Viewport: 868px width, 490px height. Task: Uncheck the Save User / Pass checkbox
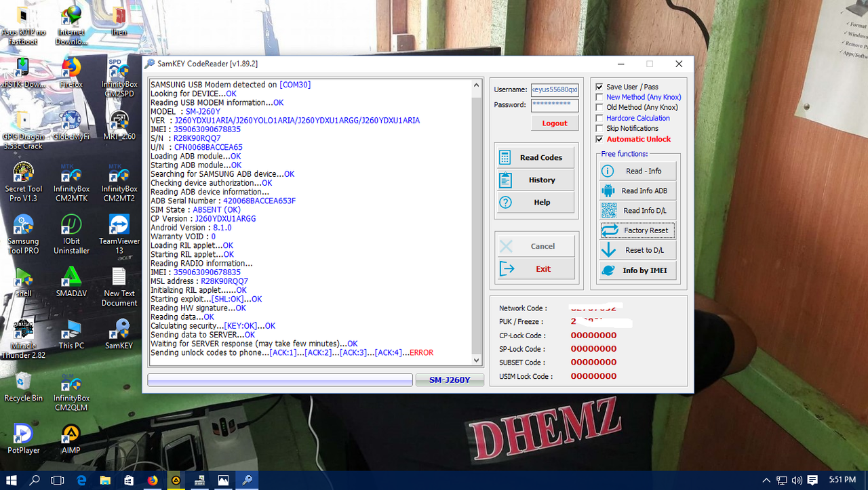coord(599,87)
